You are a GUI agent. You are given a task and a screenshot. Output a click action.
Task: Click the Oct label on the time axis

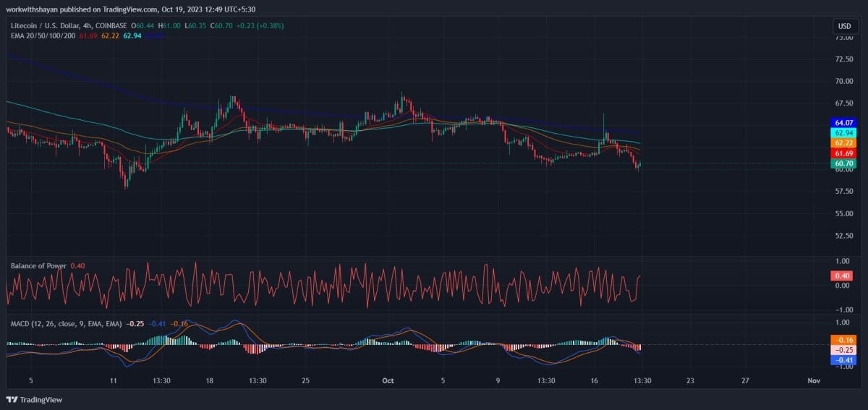click(388, 380)
